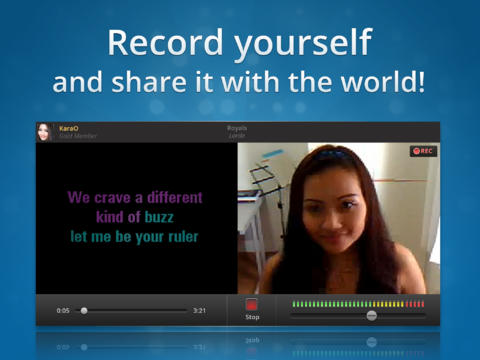This screenshot has height=360, width=480.
Task: Click the 'Record yourself' headline text
Action: click(239, 43)
